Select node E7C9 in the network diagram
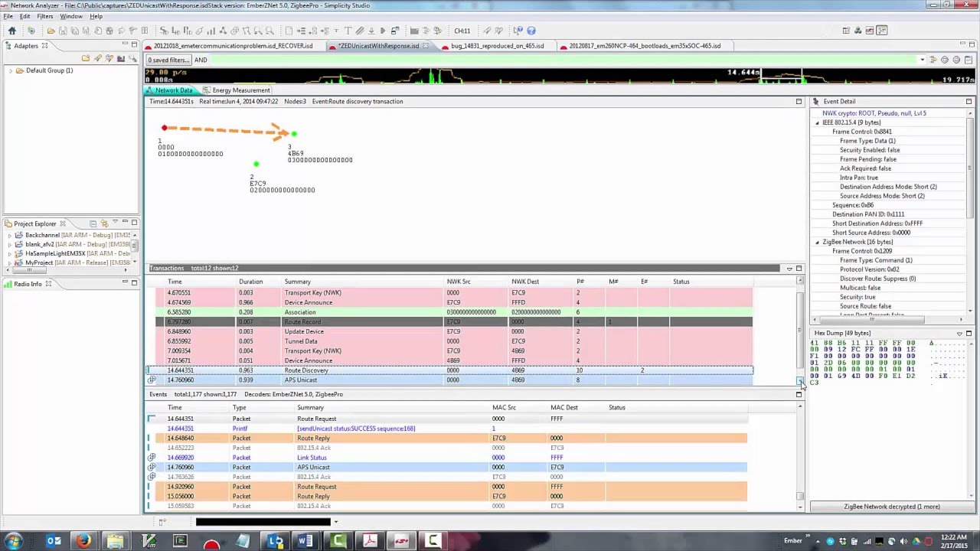The height and width of the screenshot is (551, 980). (x=256, y=164)
